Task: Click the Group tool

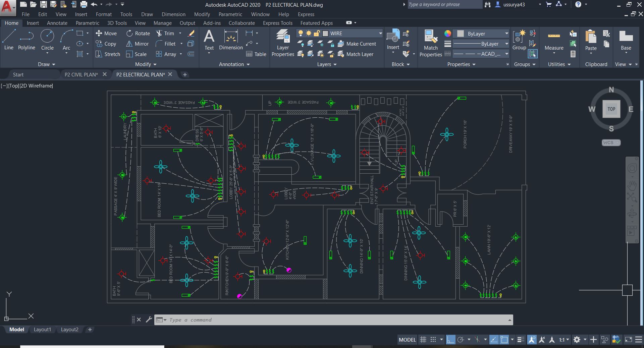Action: click(519, 40)
